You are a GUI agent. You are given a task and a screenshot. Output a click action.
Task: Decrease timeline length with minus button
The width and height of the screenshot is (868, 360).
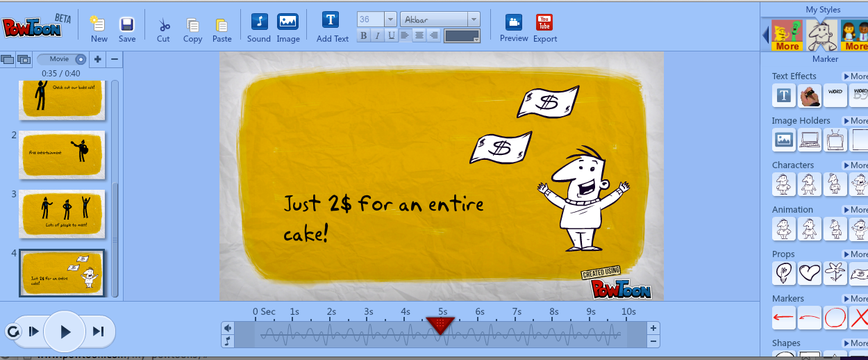653,341
